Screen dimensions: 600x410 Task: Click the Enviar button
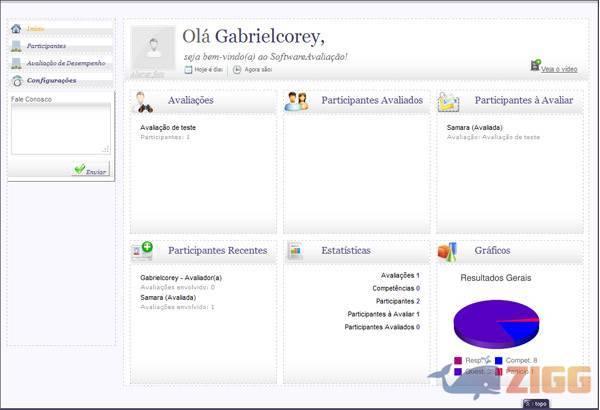pyautogui.click(x=91, y=169)
